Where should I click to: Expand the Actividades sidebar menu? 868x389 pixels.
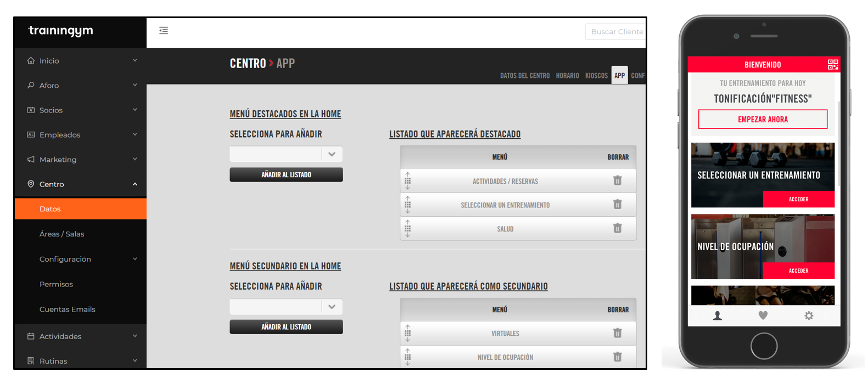pos(135,336)
